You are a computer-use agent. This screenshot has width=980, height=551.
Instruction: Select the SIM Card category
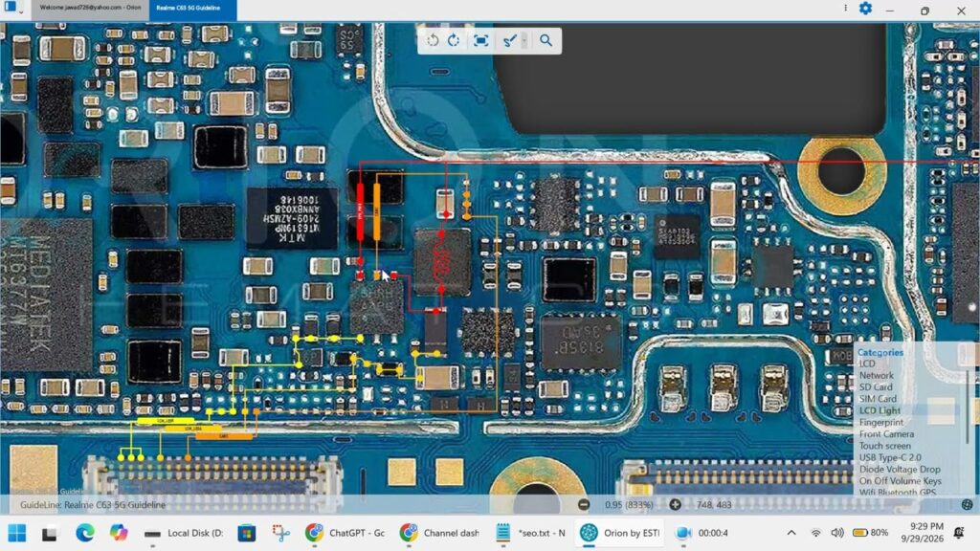click(x=878, y=399)
